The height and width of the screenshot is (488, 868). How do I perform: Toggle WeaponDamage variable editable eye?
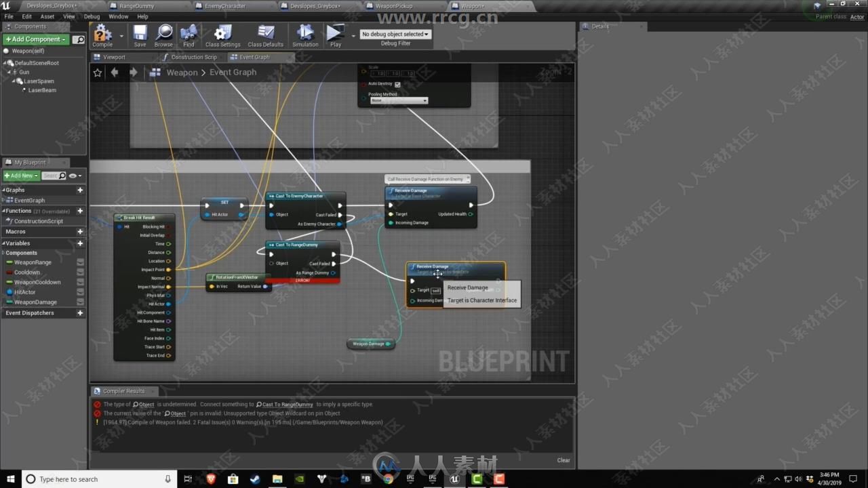[x=80, y=302]
